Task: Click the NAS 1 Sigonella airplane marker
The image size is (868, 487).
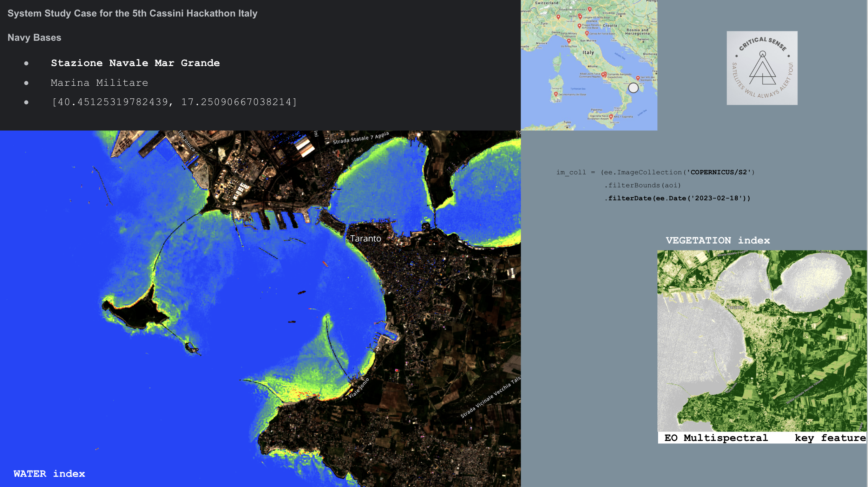Action: [x=611, y=116]
